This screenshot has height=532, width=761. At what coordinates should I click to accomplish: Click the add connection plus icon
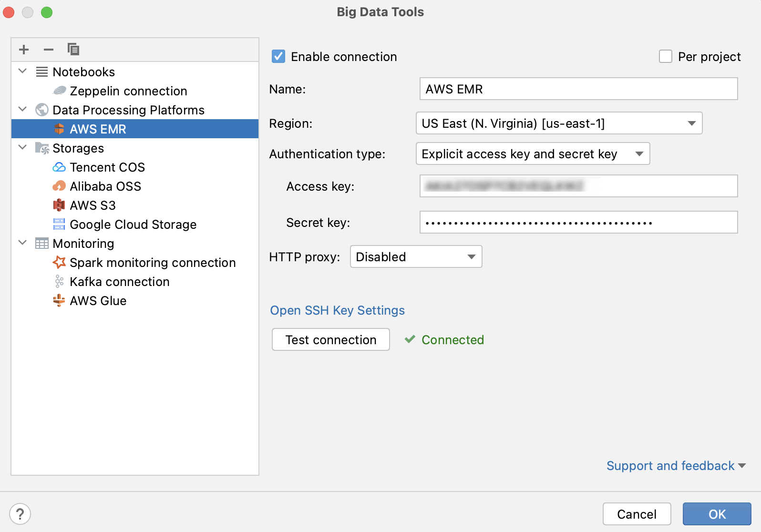point(24,50)
